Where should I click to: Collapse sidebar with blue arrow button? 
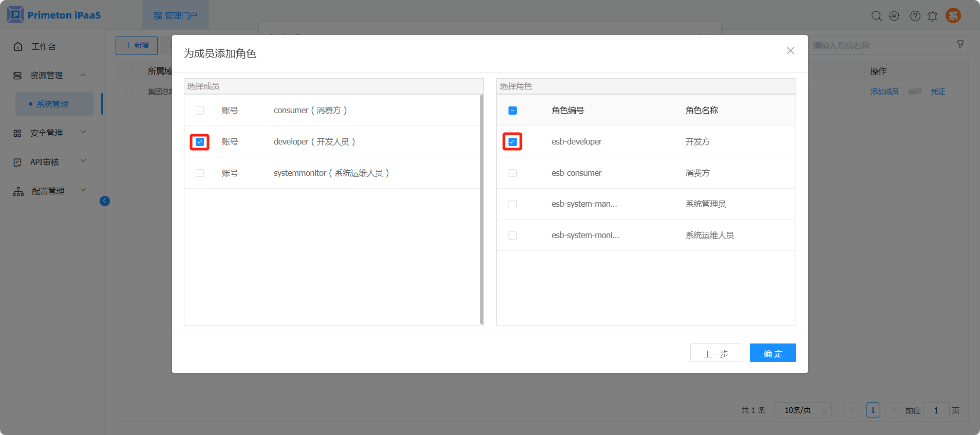click(105, 201)
